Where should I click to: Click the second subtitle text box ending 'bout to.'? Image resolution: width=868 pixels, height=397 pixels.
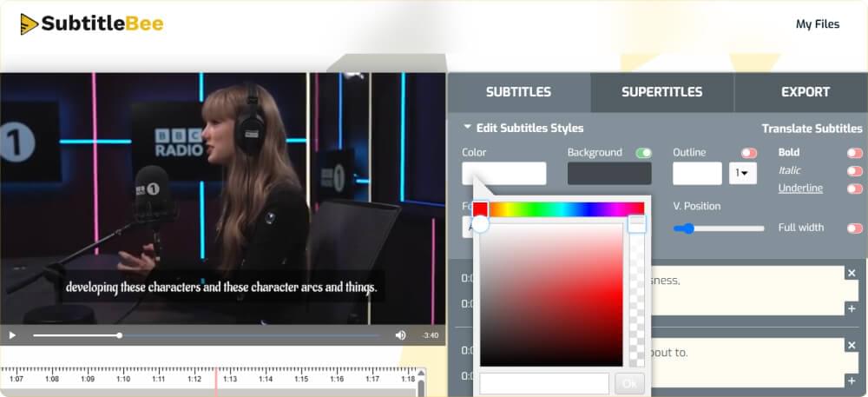746,362
